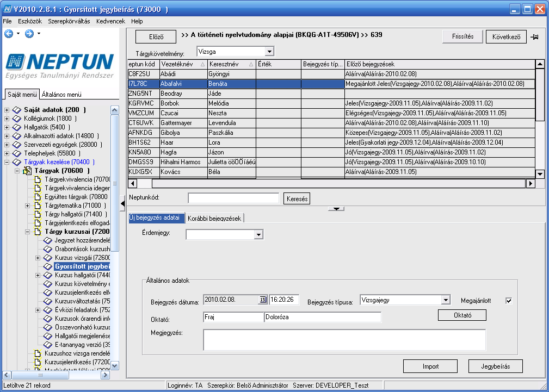
Task: Open the Bejegyzés típusa dropdown
Action: click(446, 300)
